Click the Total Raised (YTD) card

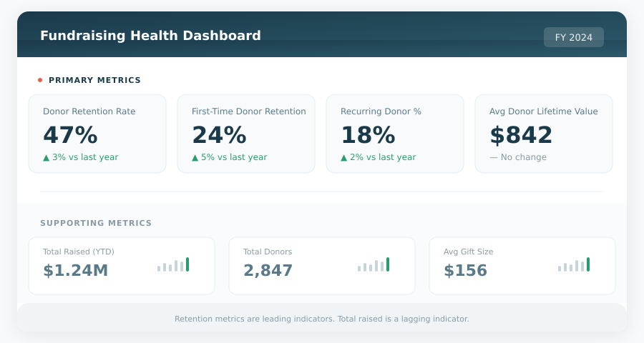[x=122, y=266]
